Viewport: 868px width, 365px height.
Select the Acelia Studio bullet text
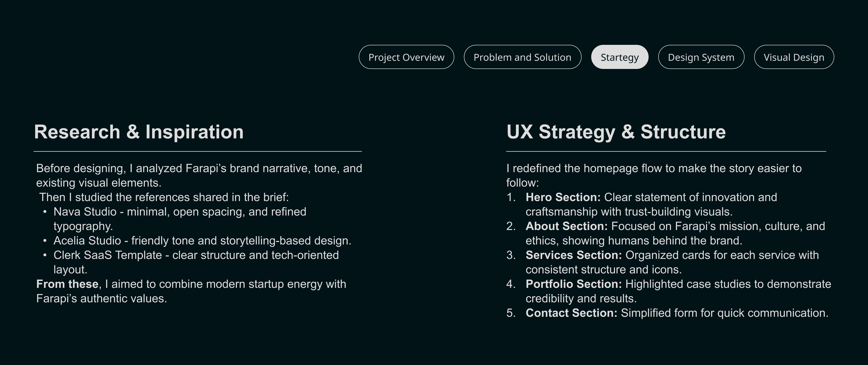202,241
